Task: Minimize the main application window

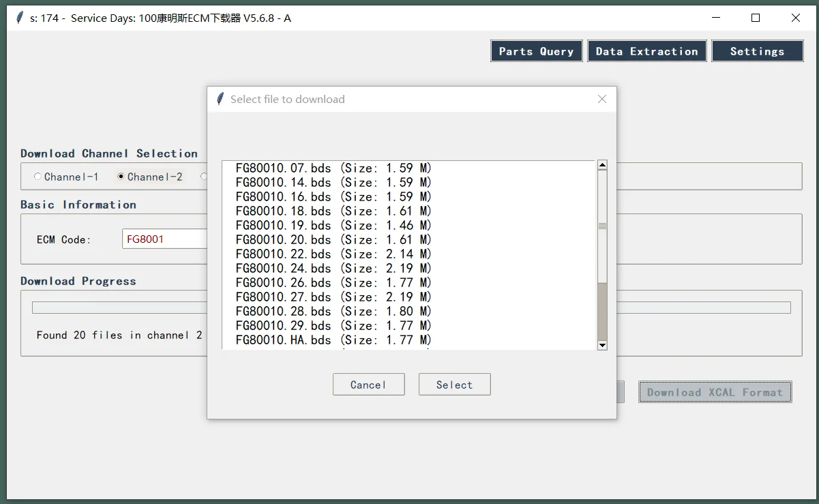Action: (716, 18)
